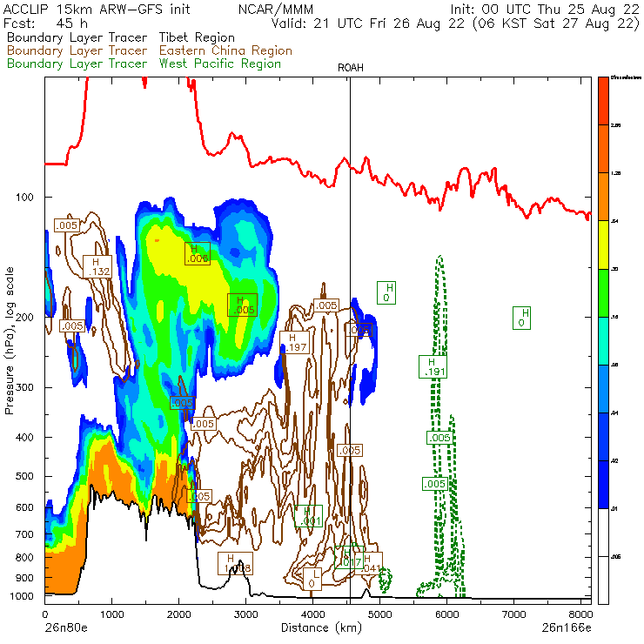Click the red segment of the color bar
The width and height of the screenshot is (644, 644).
tap(603, 101)
